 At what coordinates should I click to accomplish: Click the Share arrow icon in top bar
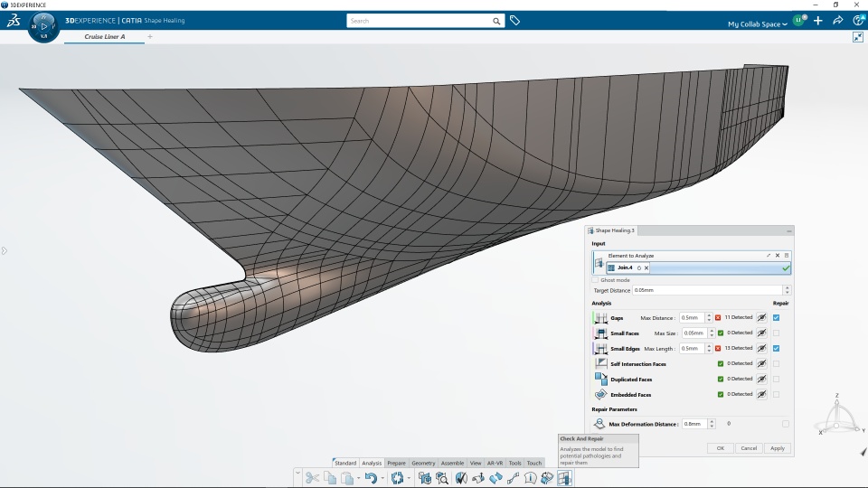[837, 21]
